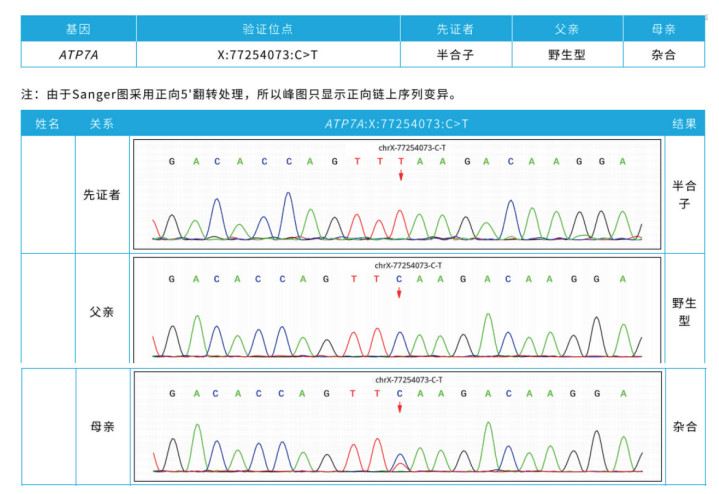Click the 野生型 cell in top summary table
Screen dimensions: 719x494
(566, 54)
